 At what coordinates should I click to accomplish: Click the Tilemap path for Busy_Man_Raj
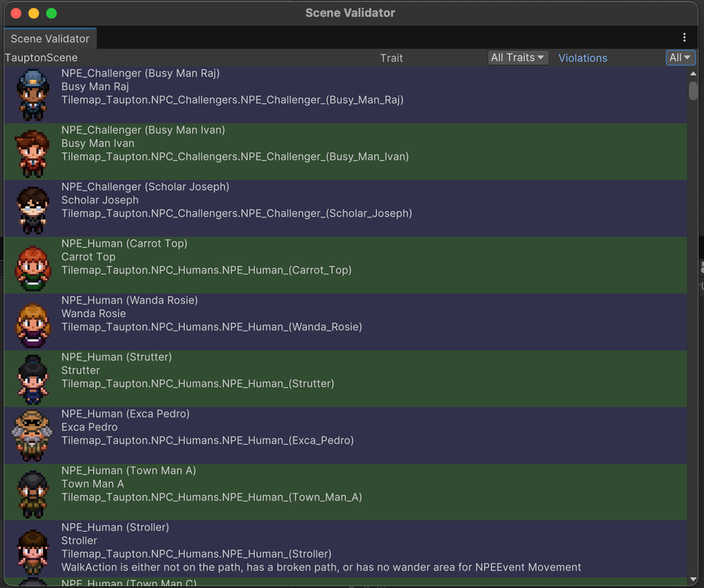[232, 100]
